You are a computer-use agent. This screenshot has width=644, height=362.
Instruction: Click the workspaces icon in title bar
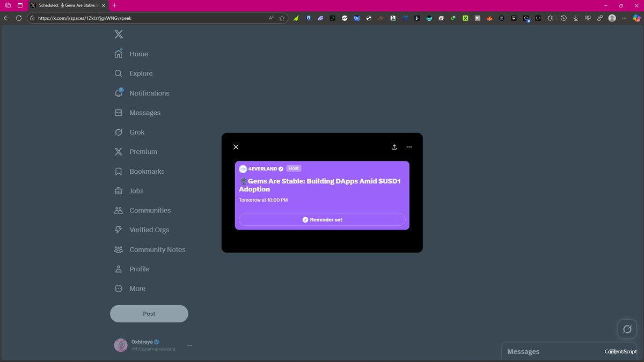[x=8, y=5]
